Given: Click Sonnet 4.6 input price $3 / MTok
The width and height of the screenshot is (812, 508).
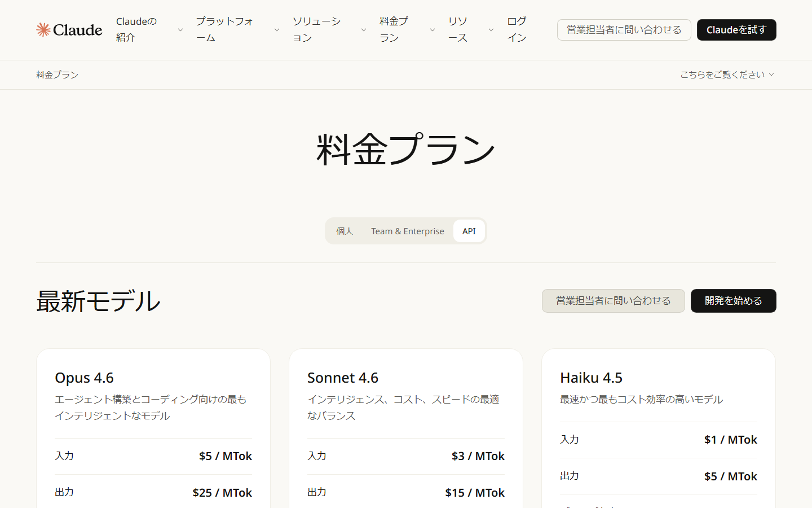Looking at the screenshot, I should coord(478,456).
